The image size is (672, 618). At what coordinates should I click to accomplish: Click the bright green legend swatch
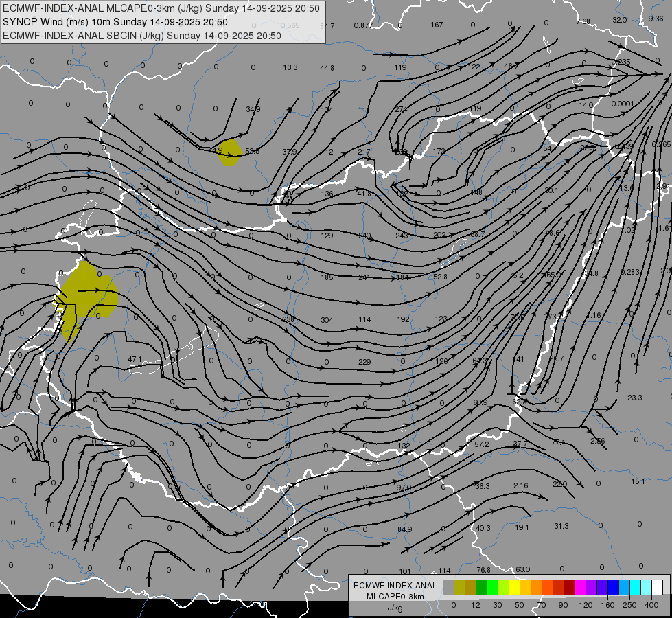pyautogui.click(x=493, y=587)
